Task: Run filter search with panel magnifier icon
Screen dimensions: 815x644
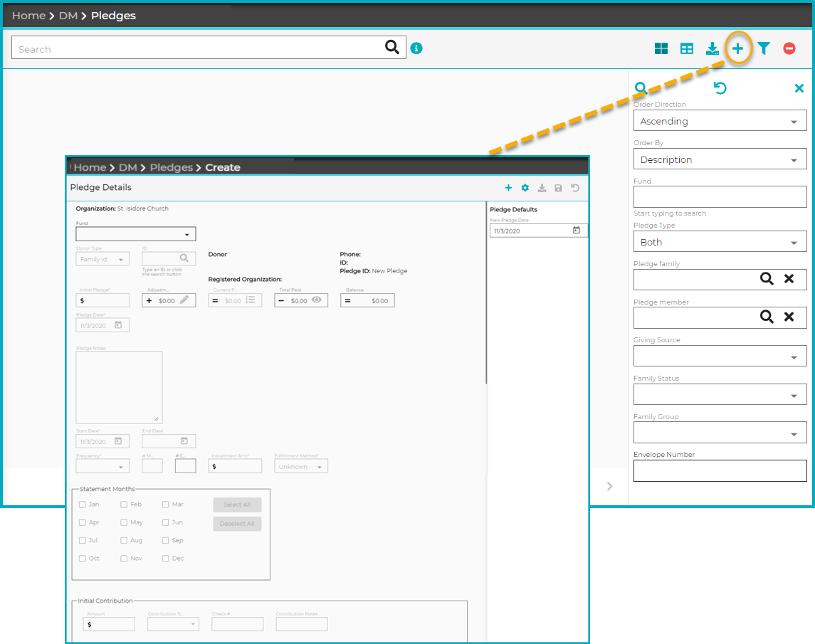Action: tap(641, 88)
